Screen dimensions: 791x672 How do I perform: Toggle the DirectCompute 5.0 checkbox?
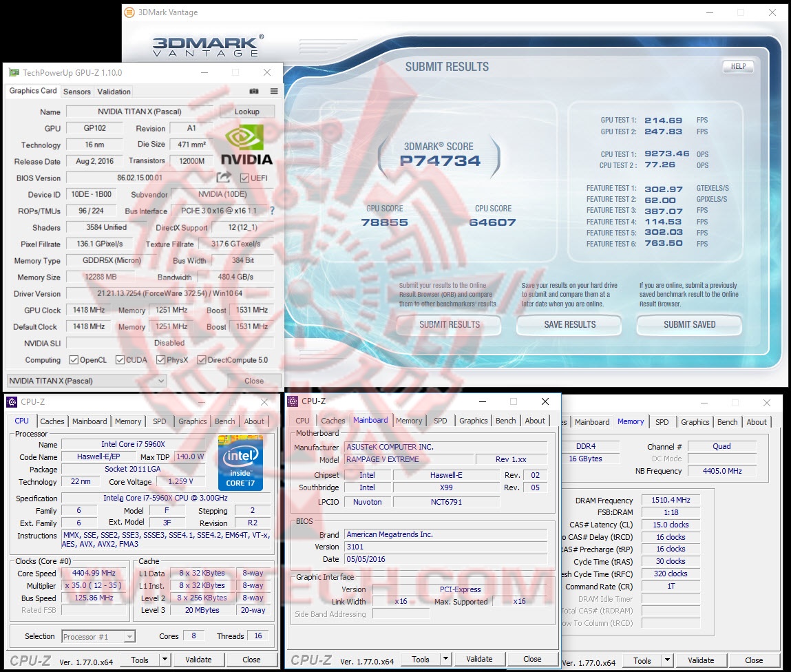(x=201, y=359)
